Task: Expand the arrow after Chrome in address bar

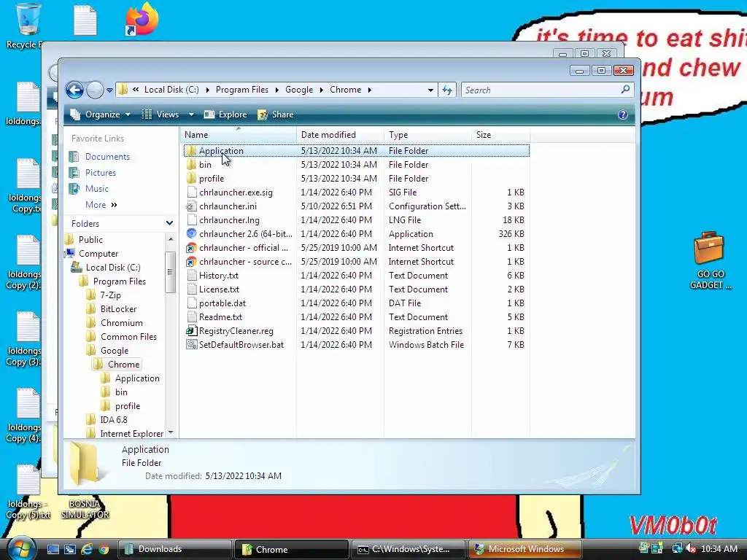Action: click(x=369, y=90)
